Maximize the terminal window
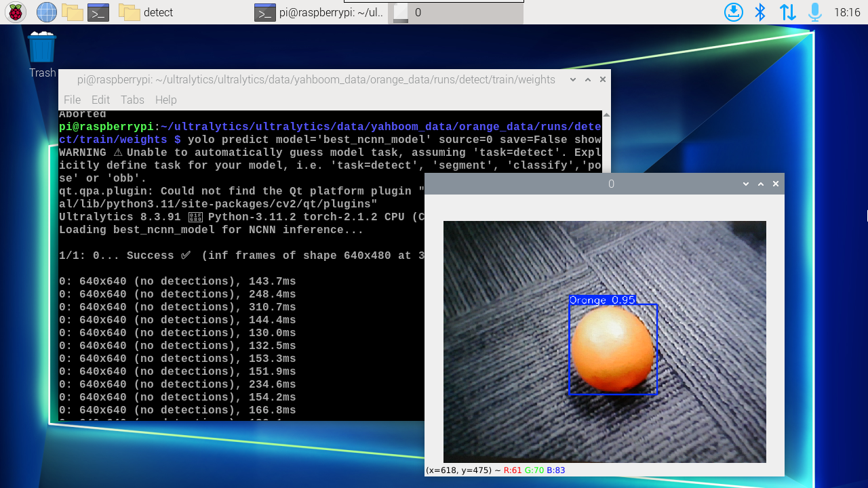The height and width of the screenshot is (488, 868). [588, 79]
